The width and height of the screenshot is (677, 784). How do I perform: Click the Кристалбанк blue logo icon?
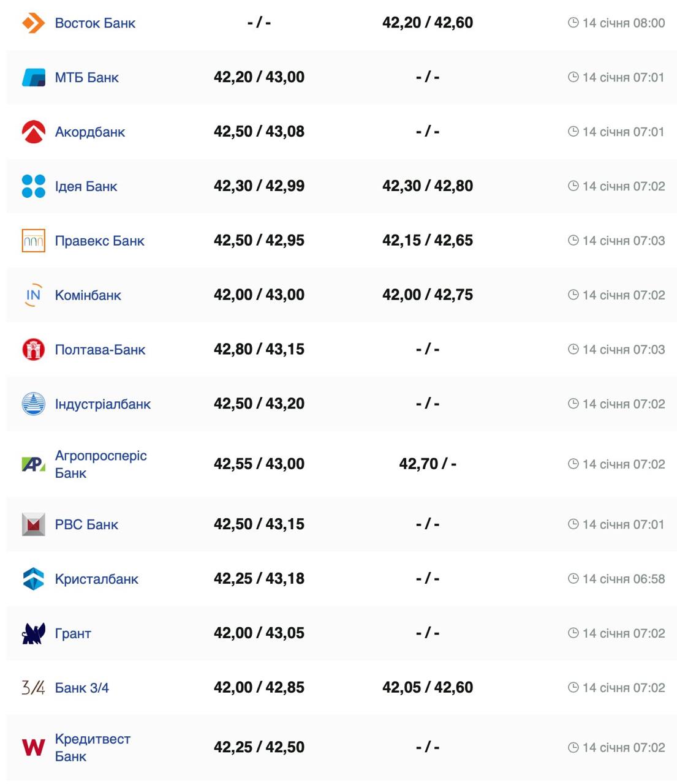click(x=33, y=579)
